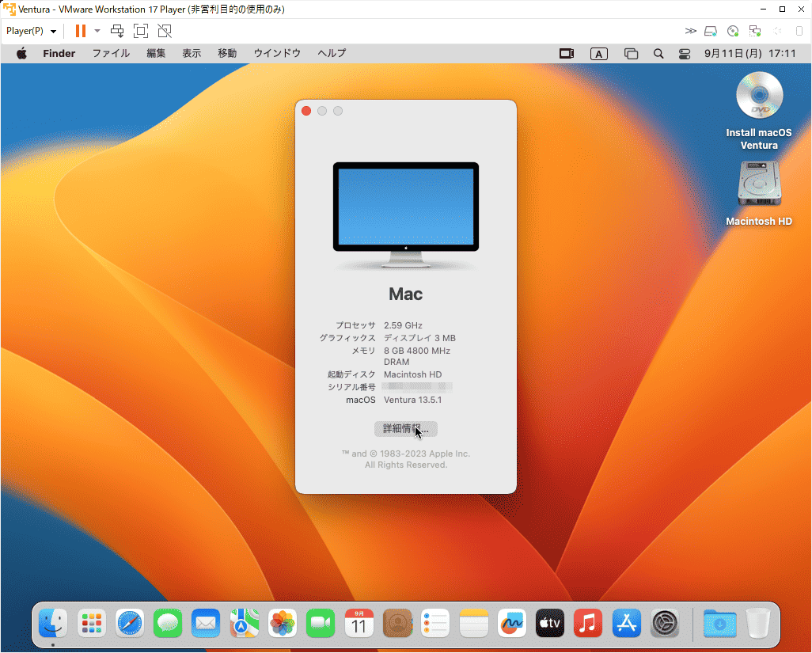Click the Ventura 13.5.1 version text
Screen dimensions: 812x653
coord(413,400)
